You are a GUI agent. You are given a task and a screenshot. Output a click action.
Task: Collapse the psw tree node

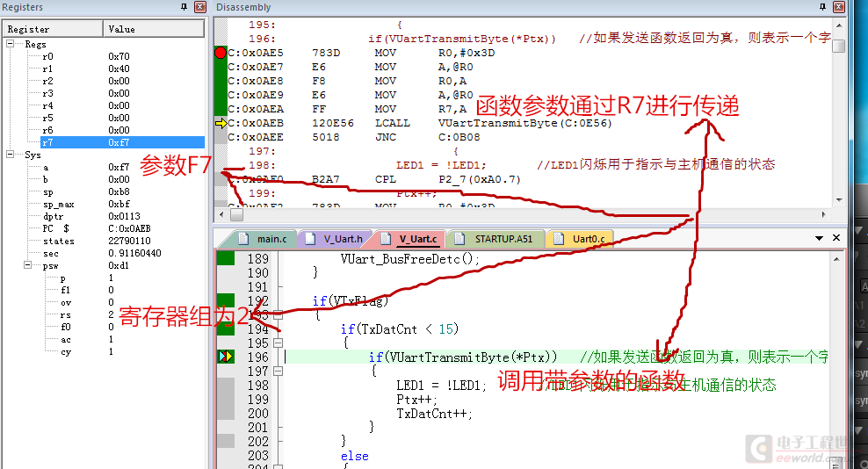(x=28, y=265)
